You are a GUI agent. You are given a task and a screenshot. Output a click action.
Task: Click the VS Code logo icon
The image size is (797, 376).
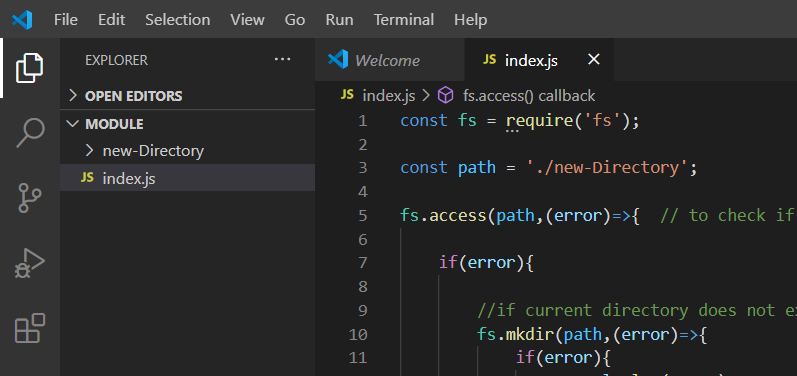click(x=22, y=20)
